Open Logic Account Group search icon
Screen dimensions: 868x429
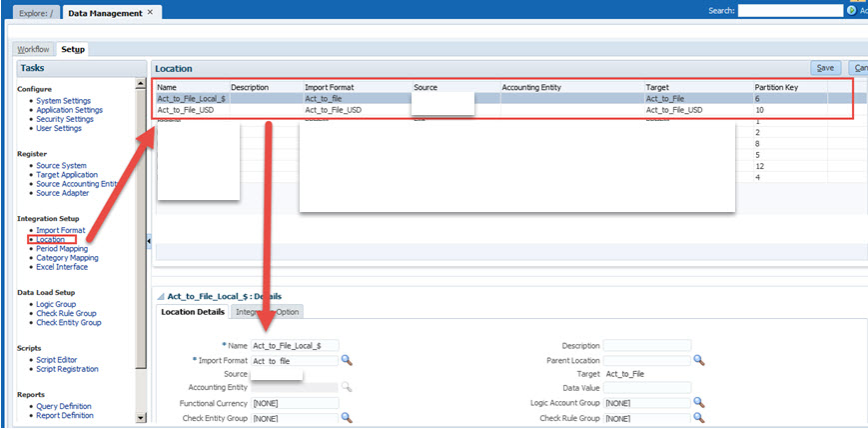coord(699,403)
